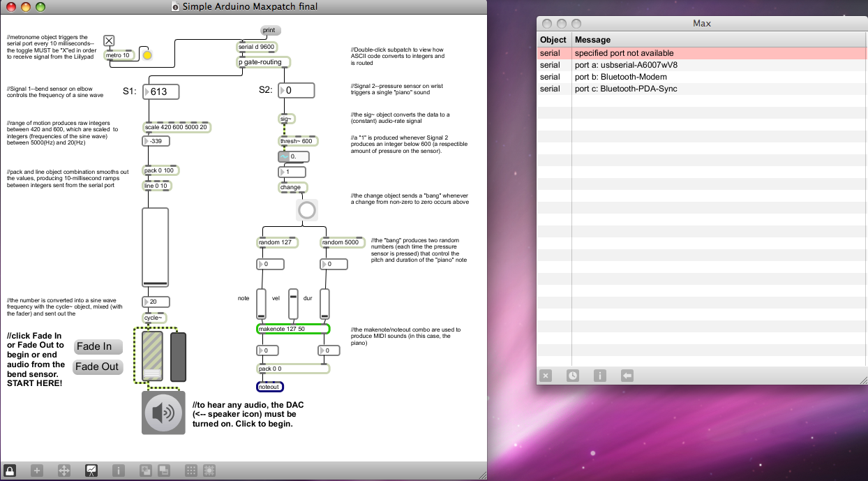
Task: Turn on the DAC speaker icon
Action: coord(163,413)
